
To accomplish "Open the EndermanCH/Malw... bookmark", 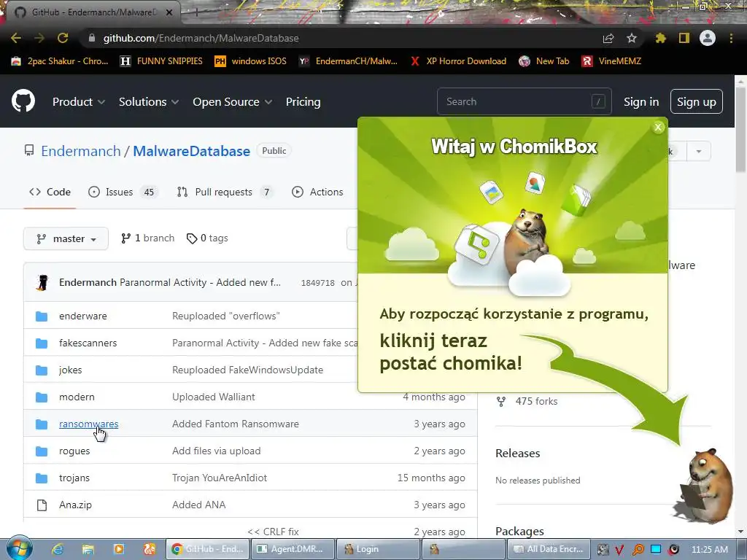I will click(x=348, y=61).
